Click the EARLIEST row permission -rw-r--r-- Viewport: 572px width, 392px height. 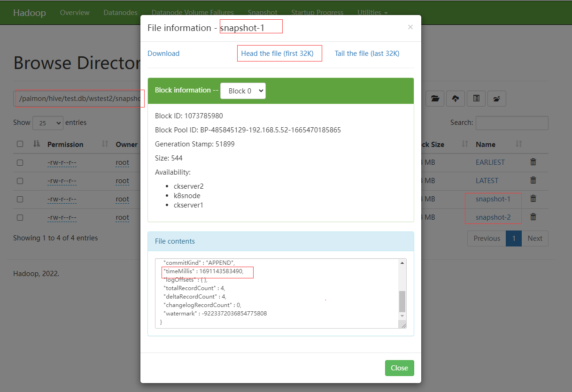click(62, 162)
